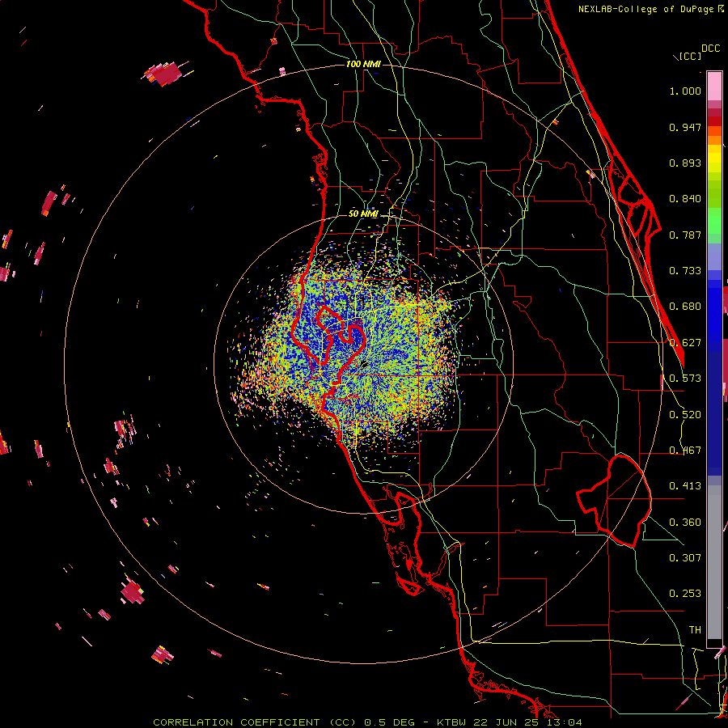Screen dimensions: 728x728
Task: Select the 0.733 scale value
Action: click(685, 271)
